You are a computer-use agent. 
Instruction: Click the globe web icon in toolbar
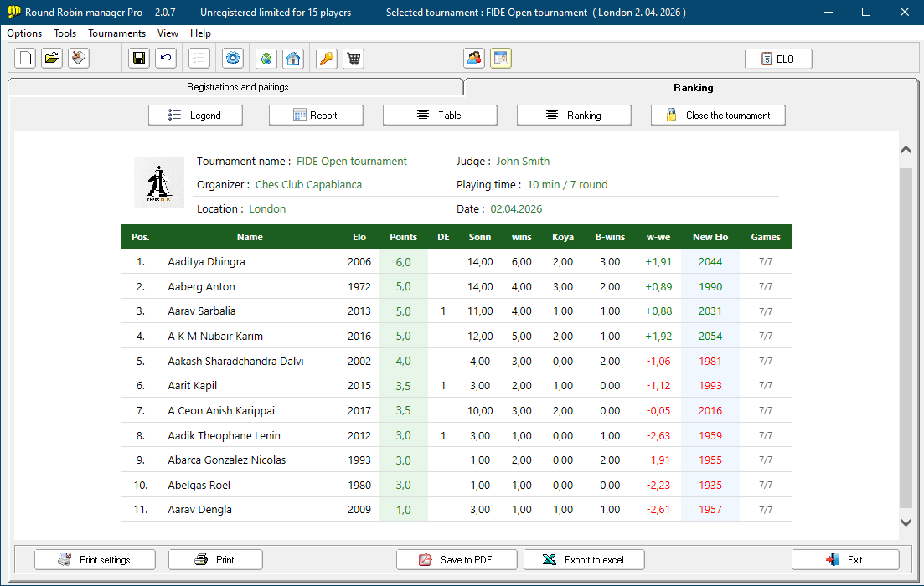pos(266,59)
